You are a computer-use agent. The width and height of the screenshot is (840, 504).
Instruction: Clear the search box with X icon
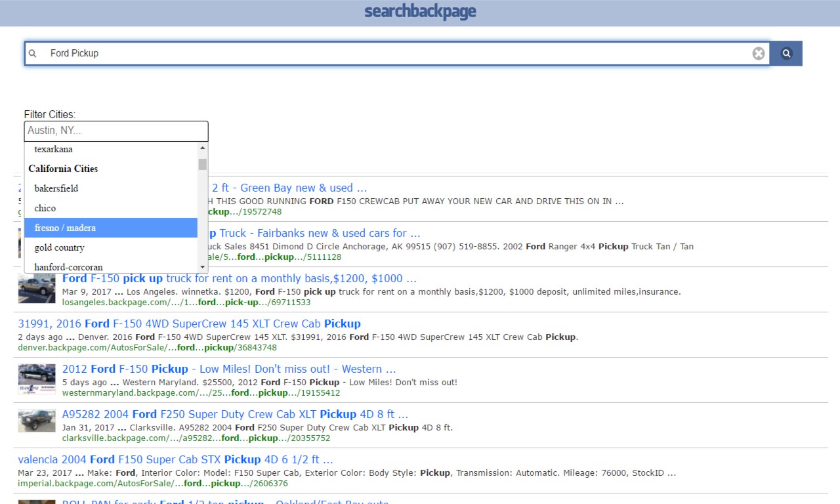click(x=759, y=54)
